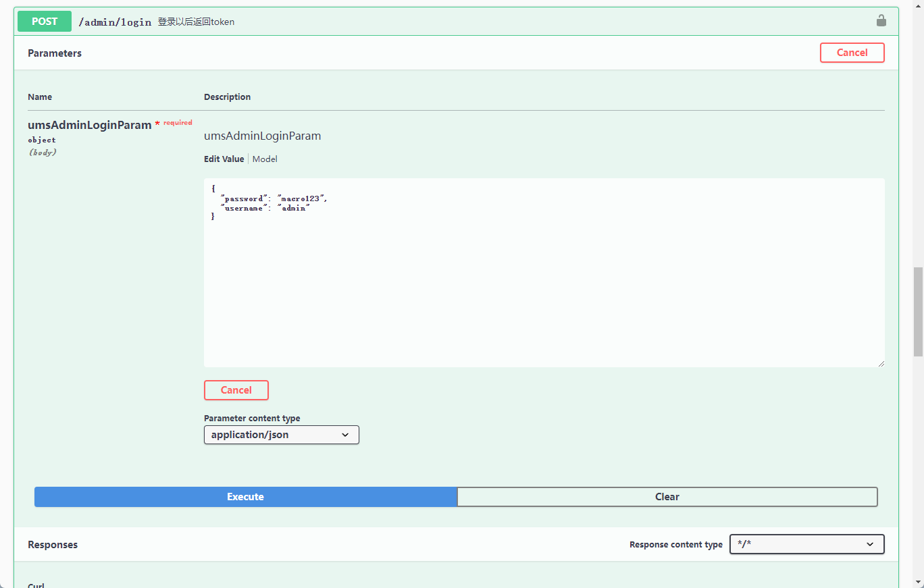This screenshot has height=588, width=924.
Task: Click the Description column header
Action: point(228,97)
